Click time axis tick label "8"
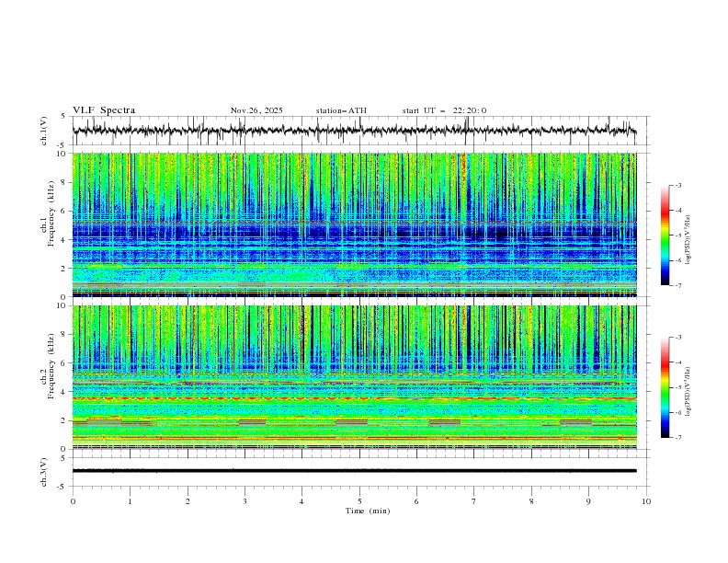 [x=531, y=501]
